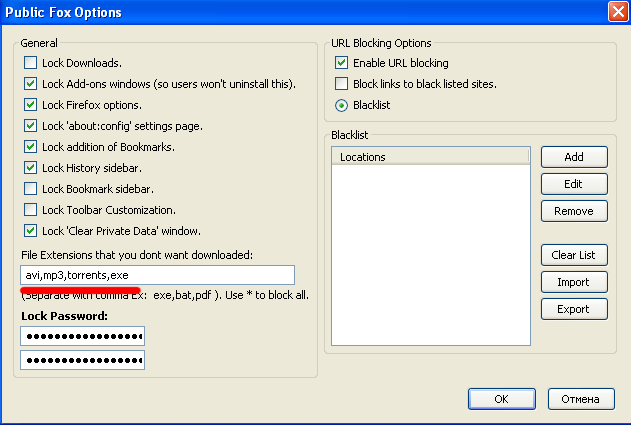Click the Locations column header

[430, 157]
